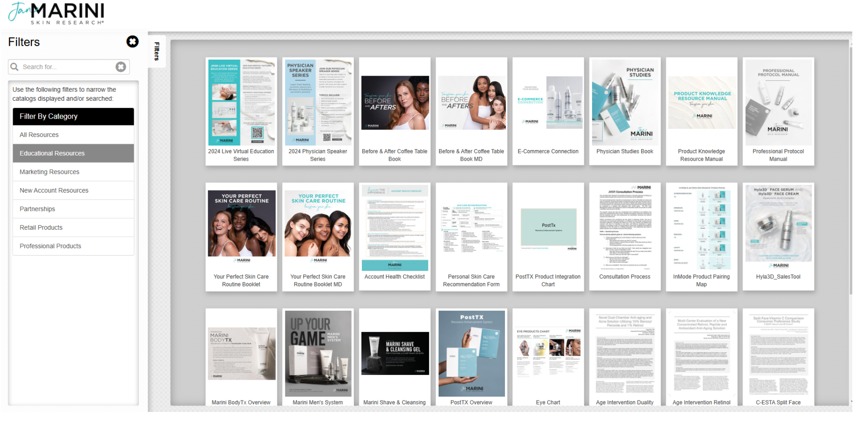Open Your Perfect Skin Care Routine Booklet MD
868x426 pixels.
[318, 237]
